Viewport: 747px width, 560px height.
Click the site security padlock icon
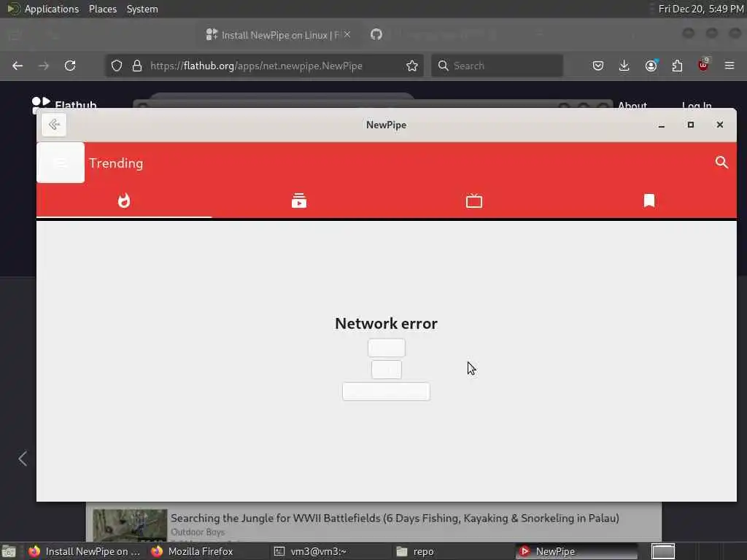coord(137,66)
